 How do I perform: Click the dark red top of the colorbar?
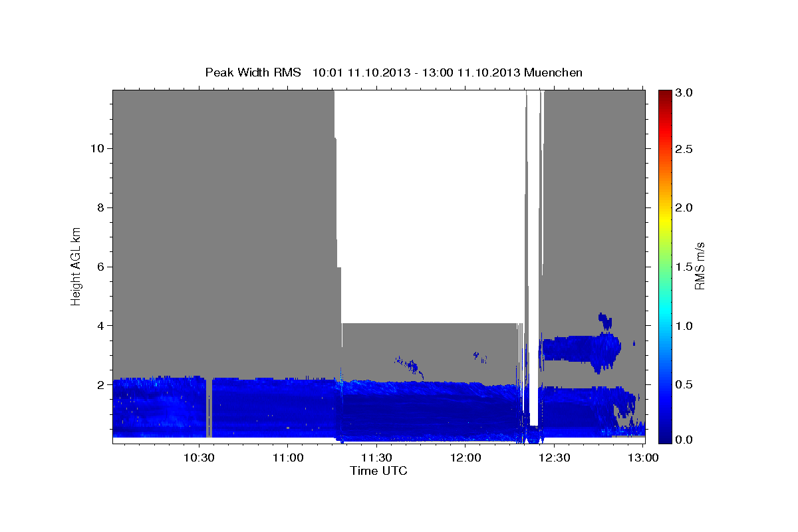(x=665, y=96)
